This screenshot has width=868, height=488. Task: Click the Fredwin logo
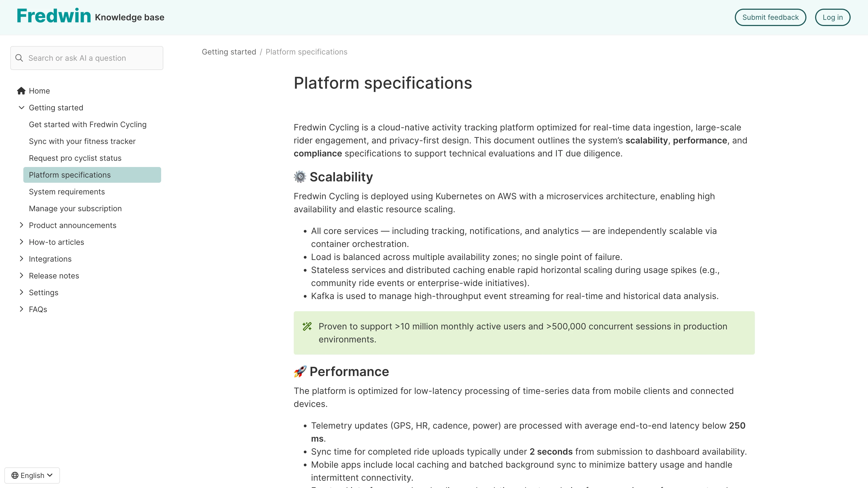tap(54, 16)
